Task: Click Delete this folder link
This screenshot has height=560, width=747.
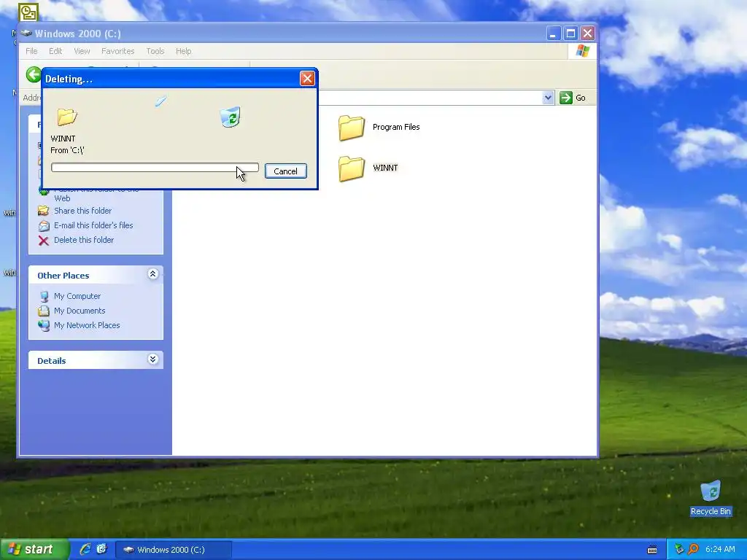Action: tap(84, 240)
